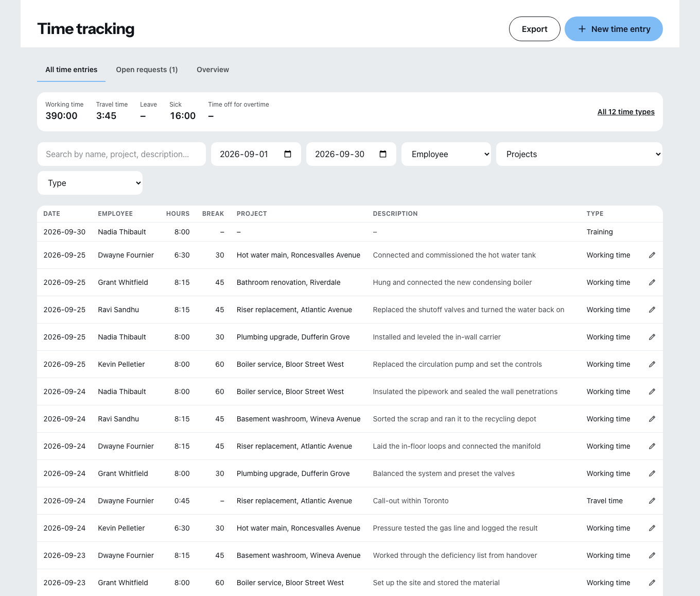The height and width of the screenshot is (596, 700).
Task: Click 0:45 hours in travel time row
Action: pos(182,501)
